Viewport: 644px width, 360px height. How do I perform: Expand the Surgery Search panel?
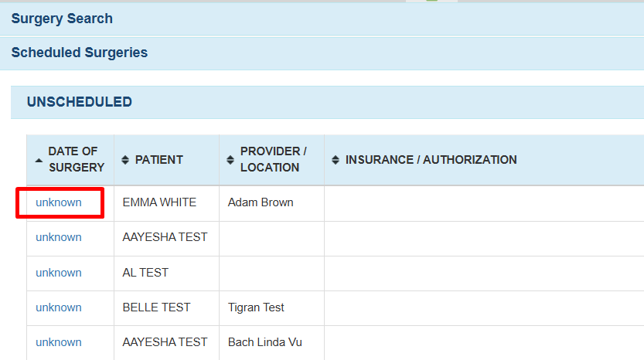(x=62, y=19)
